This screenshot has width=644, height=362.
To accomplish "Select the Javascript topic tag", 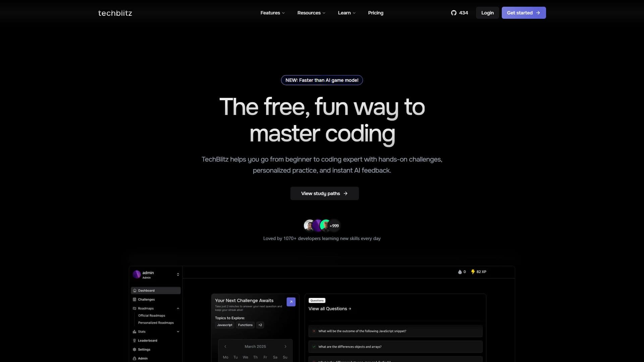I will (x=224, y=325).
